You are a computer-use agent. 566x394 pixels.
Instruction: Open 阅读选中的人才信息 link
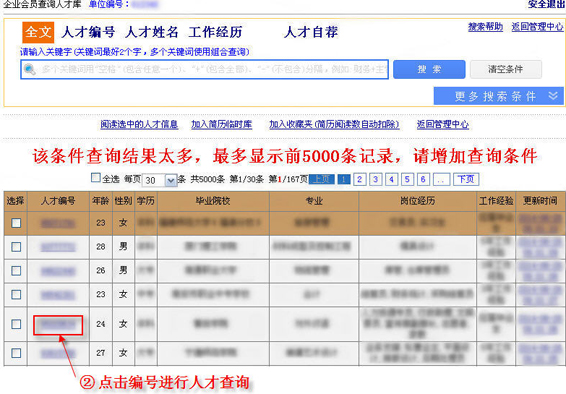pos(139,124)
